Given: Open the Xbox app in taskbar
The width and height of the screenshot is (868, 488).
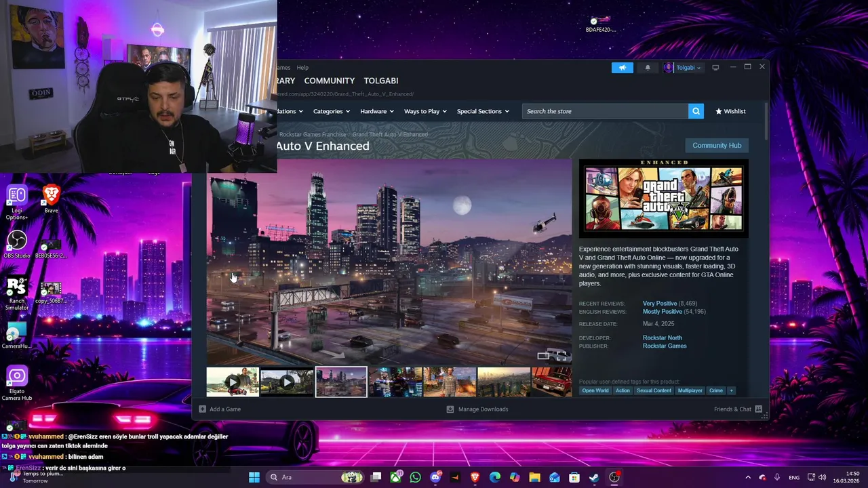Looking at the screenshot, I should (396, 477).
